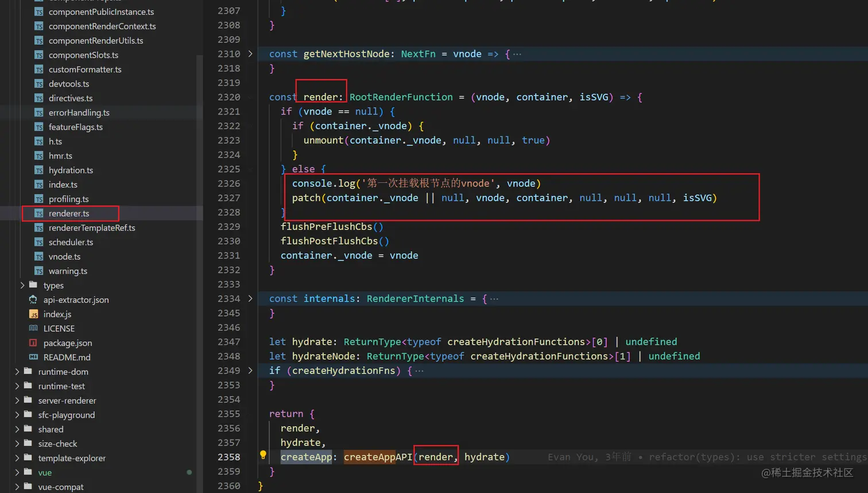Screen dimensions: 868x493
Task: Unfold internals block at line 2334
Action: coord(250,298)
